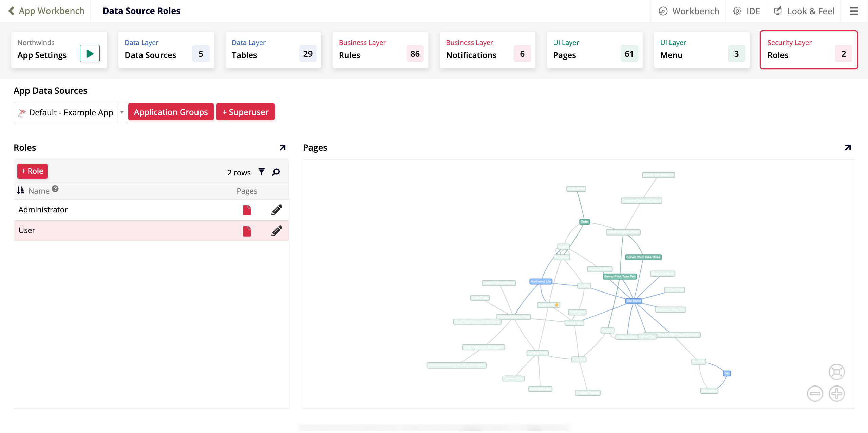Edit the User role with pencil icon
The image size is (868, 433).
tap(277, 231)
